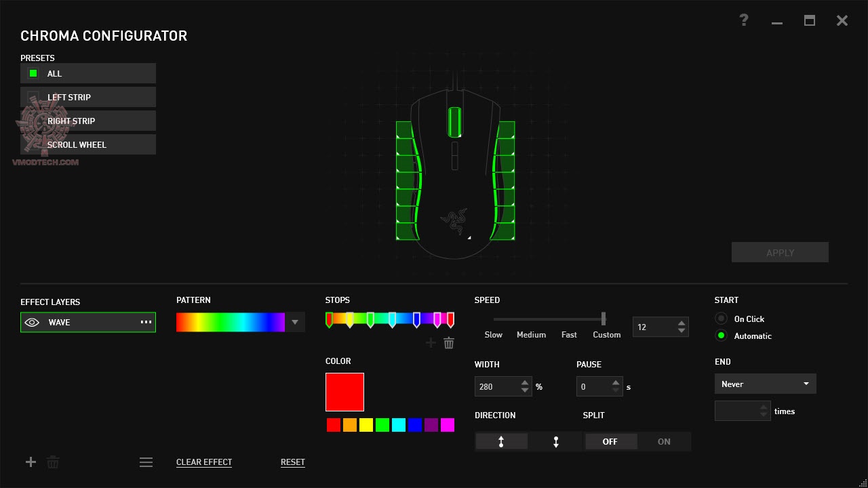
Task: Select the cyan stop marker
Action: 392,319
